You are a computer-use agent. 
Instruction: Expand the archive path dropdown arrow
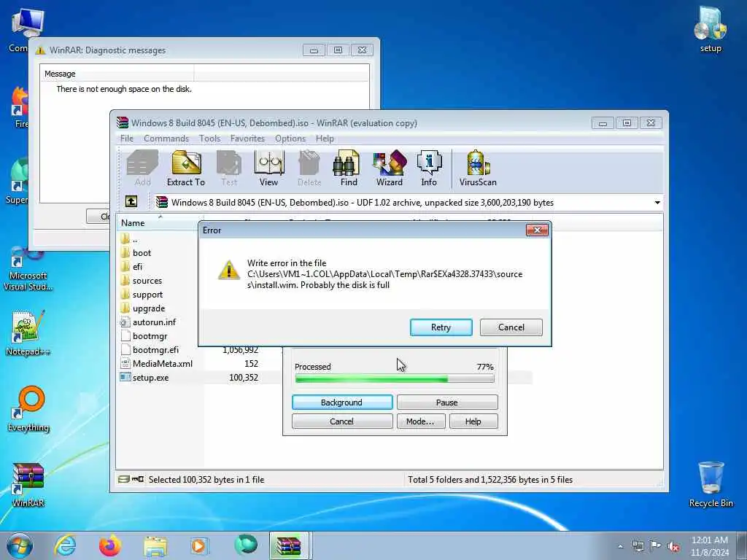(657, 203)
